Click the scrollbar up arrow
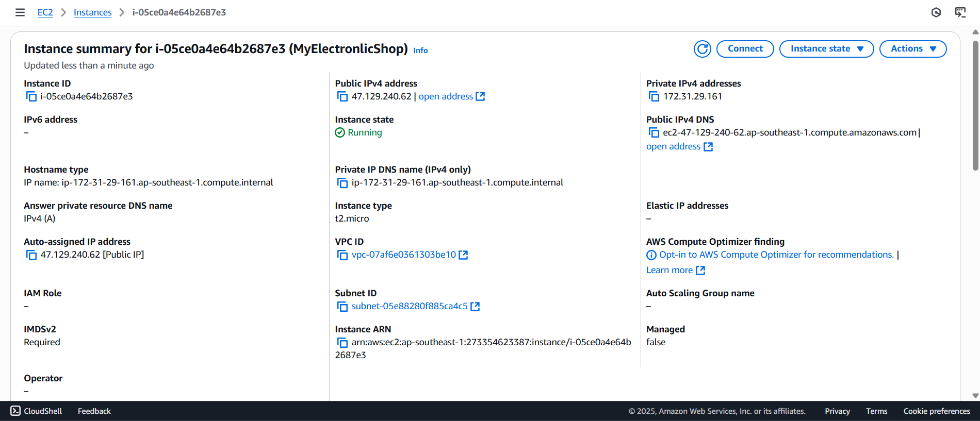The width and height of the screenshot is (980, 421). coord(975,32)
